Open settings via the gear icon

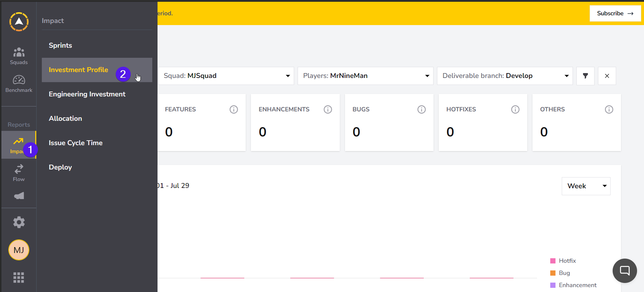tap(19, 222)
